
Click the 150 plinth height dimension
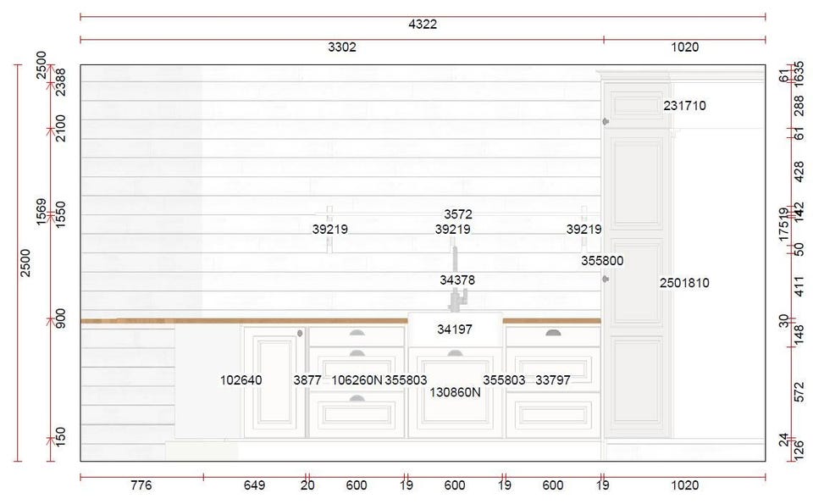coord(61,437)
